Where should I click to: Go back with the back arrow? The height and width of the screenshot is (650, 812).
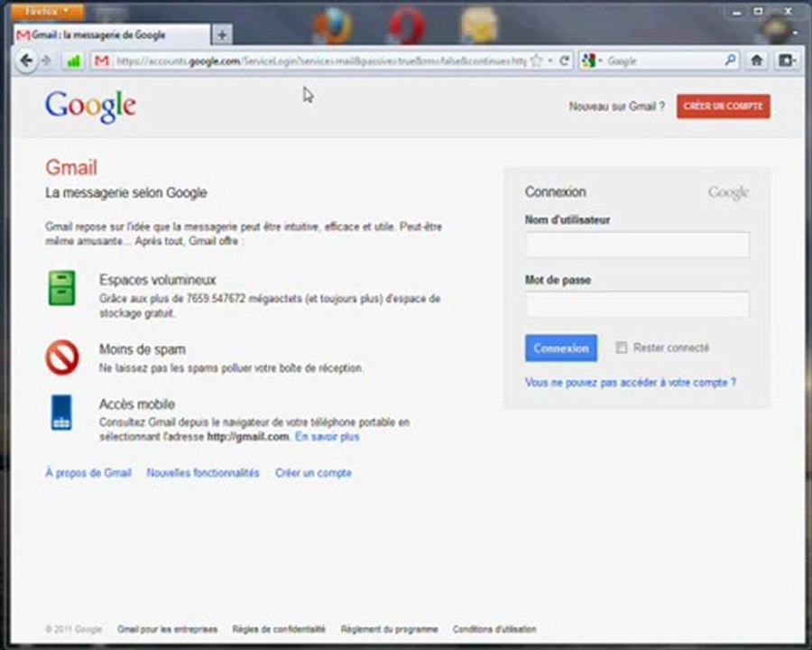[x=26, y=60]
